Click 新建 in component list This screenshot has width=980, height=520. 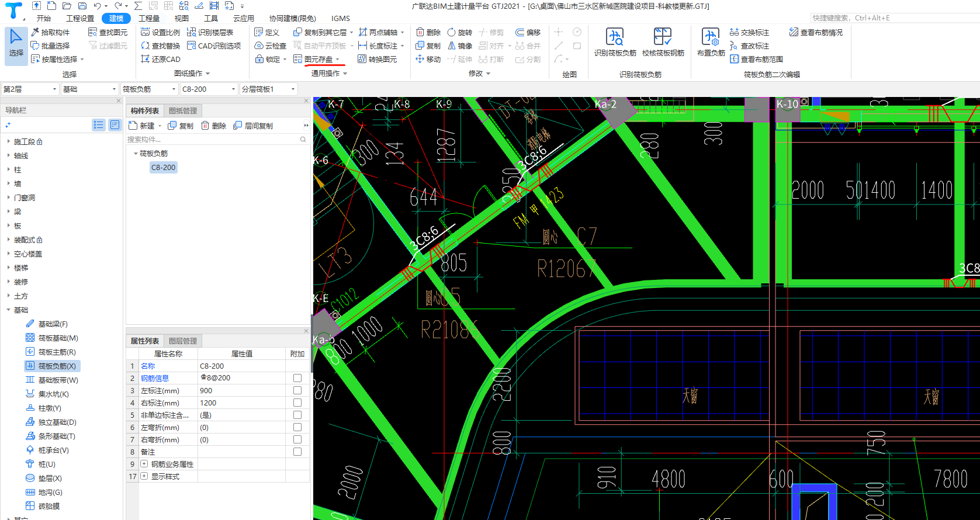pyautogui.click(x=142, y=126)
